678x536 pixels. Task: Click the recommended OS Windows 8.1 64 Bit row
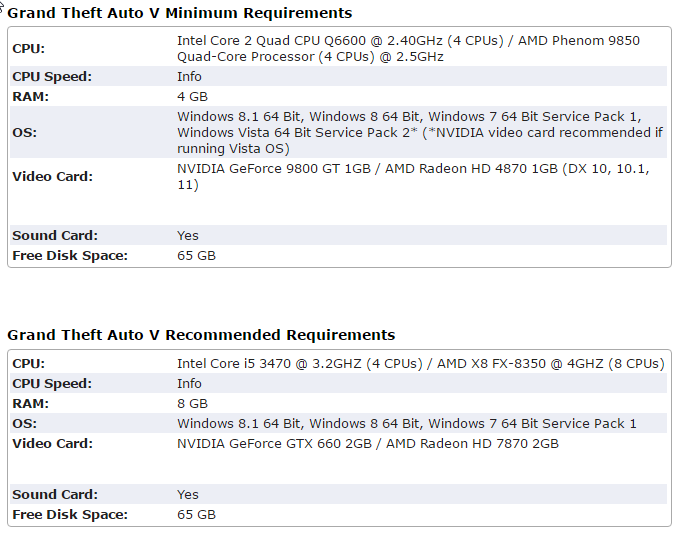click(x=338, y=423)
